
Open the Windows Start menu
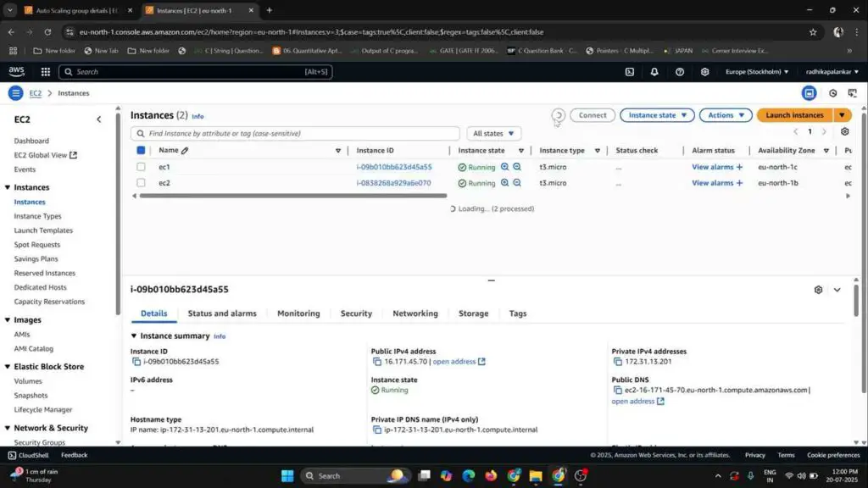287,476
